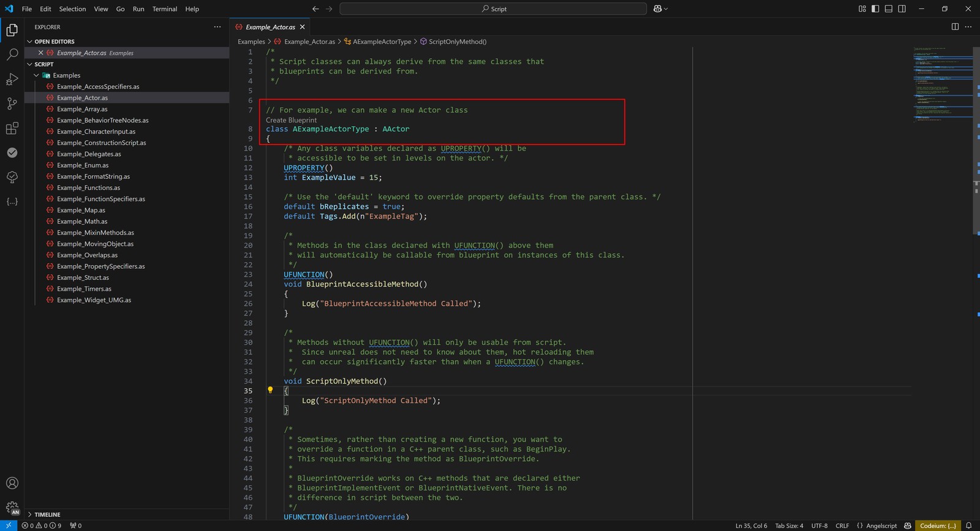The image size is (980, 531).
Task: Open Customize Layout button in title bar
Action: coord(862,9)
